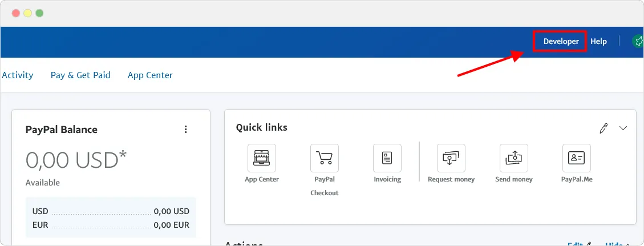Collapse the Quick links panel chevron
Image resolution: width=644 pixels, height=246 pixels.
[x=623, y=128]
